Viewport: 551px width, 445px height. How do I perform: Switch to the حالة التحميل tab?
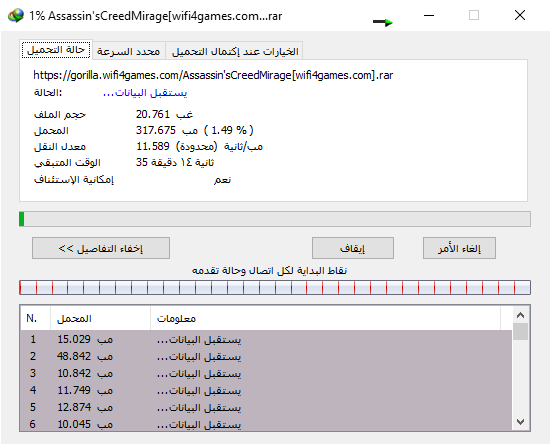(x=56, y=50)
